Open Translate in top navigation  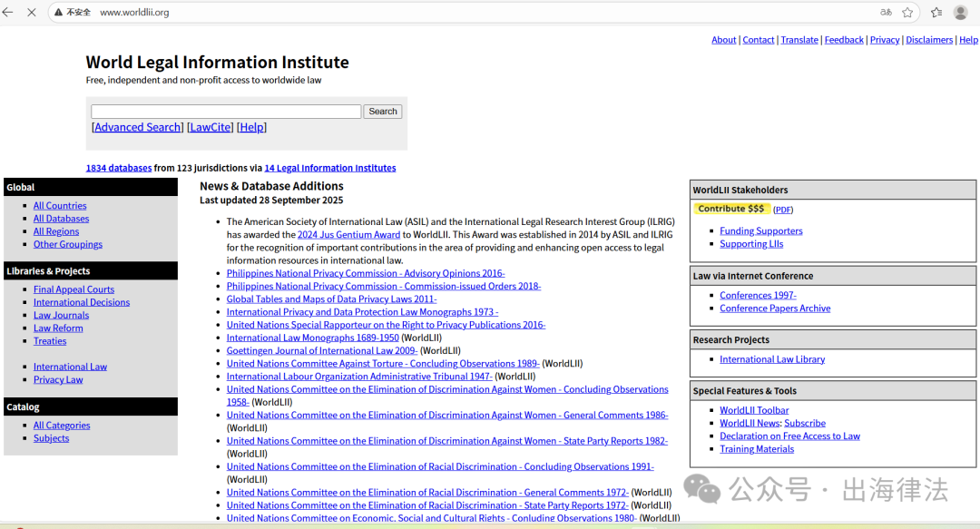click(x=799, y=39)
